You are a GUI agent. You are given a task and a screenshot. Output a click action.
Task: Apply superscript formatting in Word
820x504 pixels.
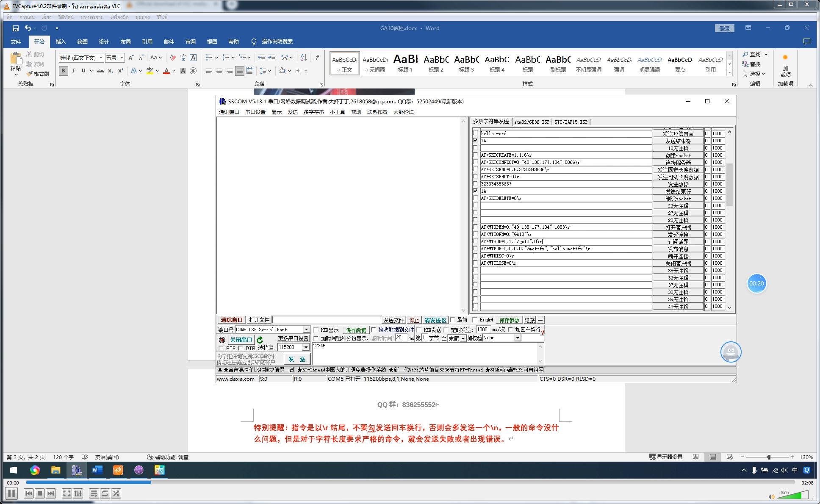[121, 71]
